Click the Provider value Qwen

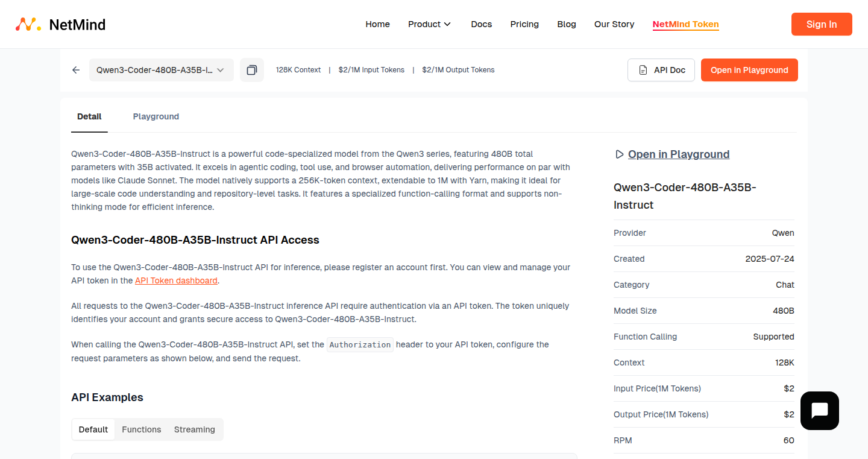783,233
